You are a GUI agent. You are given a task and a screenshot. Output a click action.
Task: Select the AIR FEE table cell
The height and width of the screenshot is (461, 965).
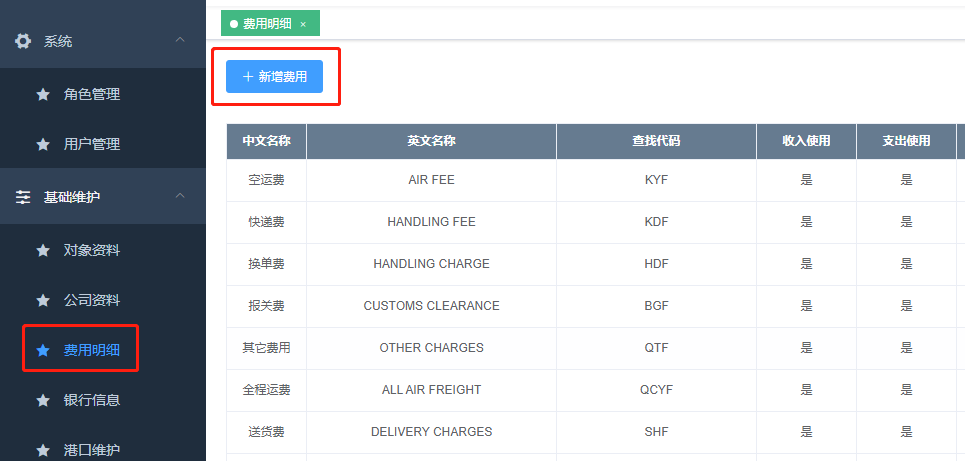pos(431,180)
